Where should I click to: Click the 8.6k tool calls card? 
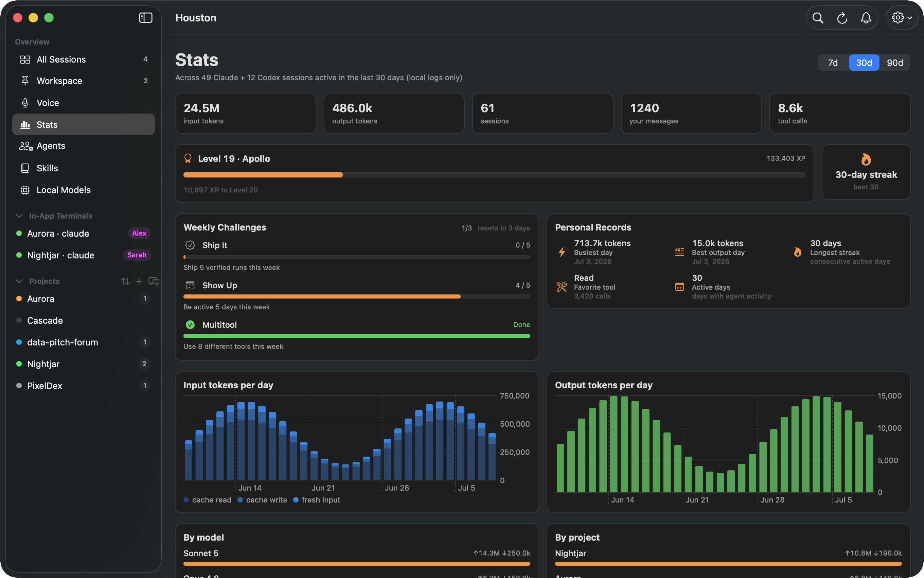coord(840,114)
